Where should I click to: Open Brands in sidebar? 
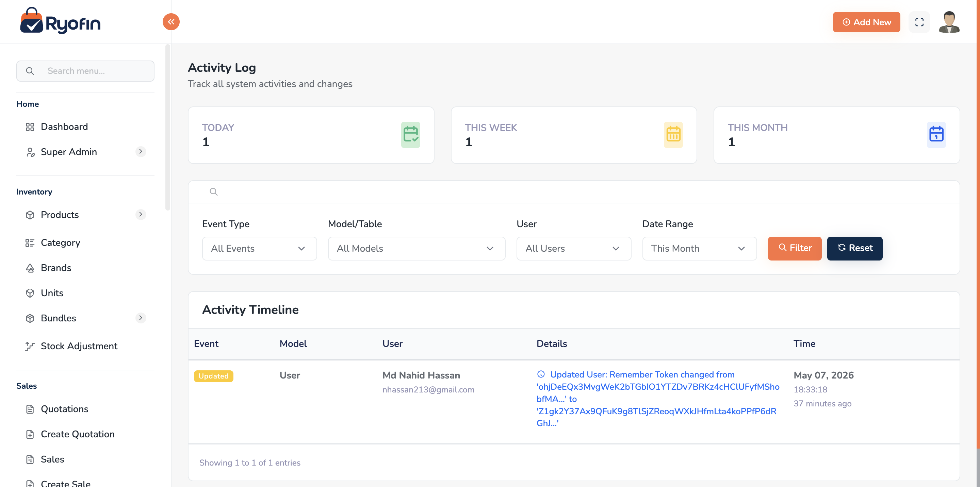click(x=56, y=268)
